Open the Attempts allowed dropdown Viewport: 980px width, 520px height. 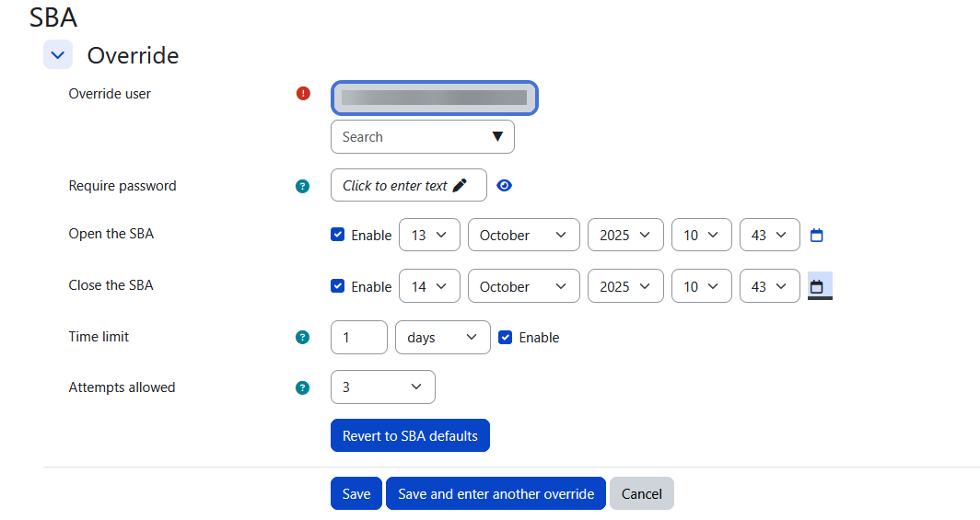pos(382,387)
